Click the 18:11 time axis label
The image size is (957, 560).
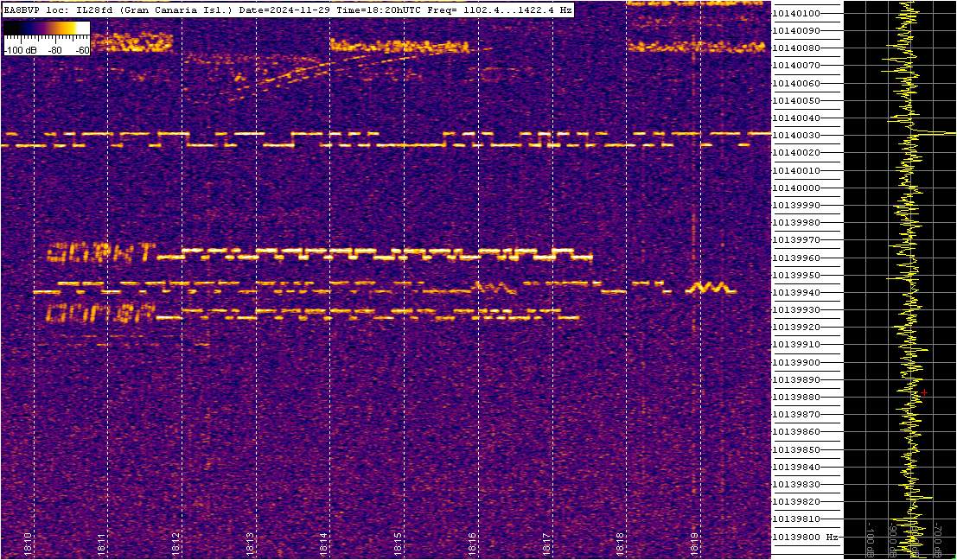tap(103, 544)
